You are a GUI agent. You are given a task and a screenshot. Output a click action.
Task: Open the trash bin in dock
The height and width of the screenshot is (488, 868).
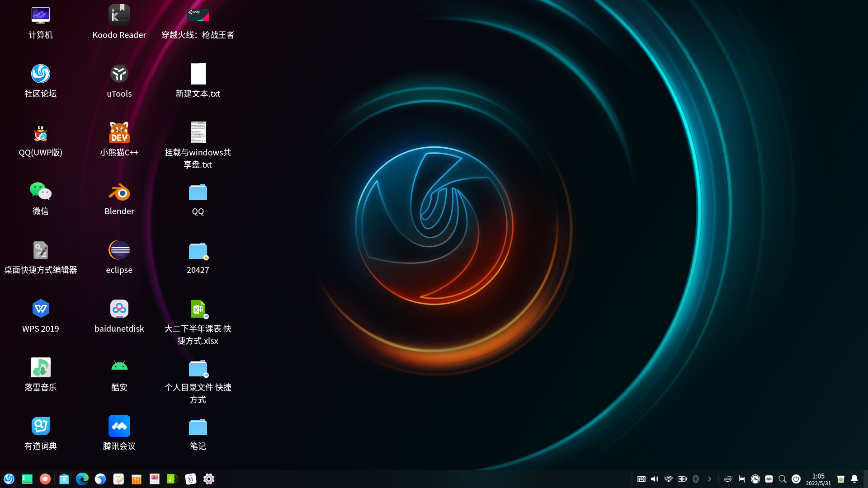pyautogui.click(x=841, y=479)
